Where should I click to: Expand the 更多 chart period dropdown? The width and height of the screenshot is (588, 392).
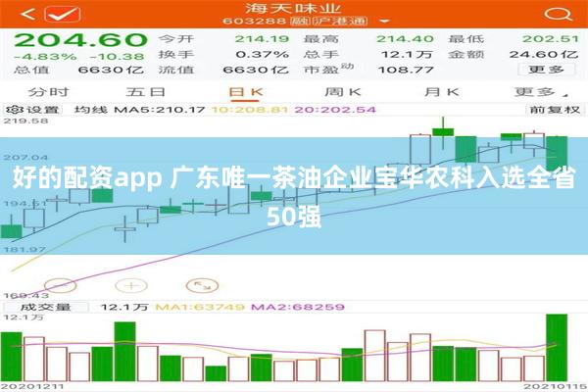click(x=541, y=92)
